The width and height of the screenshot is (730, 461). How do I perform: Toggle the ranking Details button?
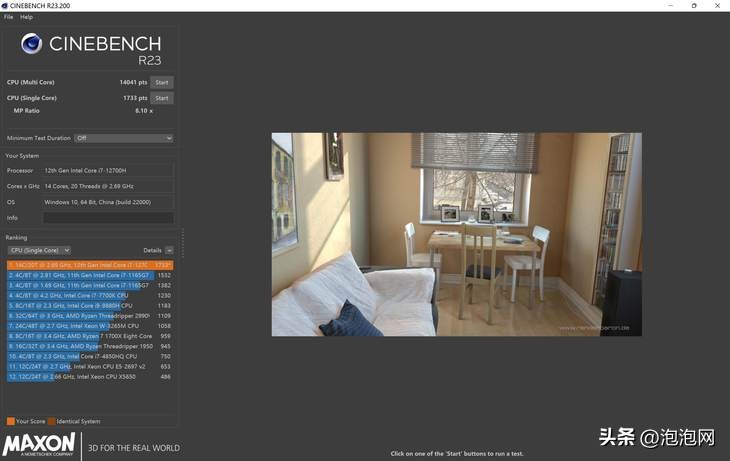[169, 251]
